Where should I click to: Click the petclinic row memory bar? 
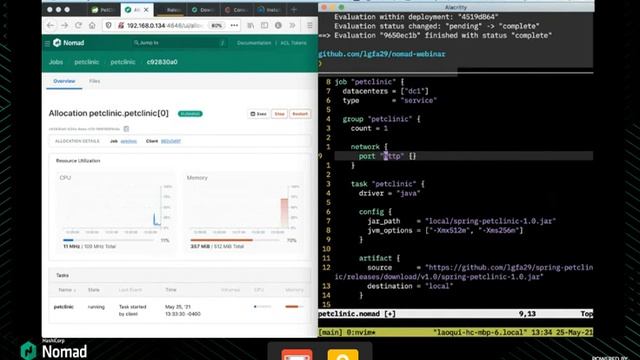pyautogui.click(x=294, y=307)
